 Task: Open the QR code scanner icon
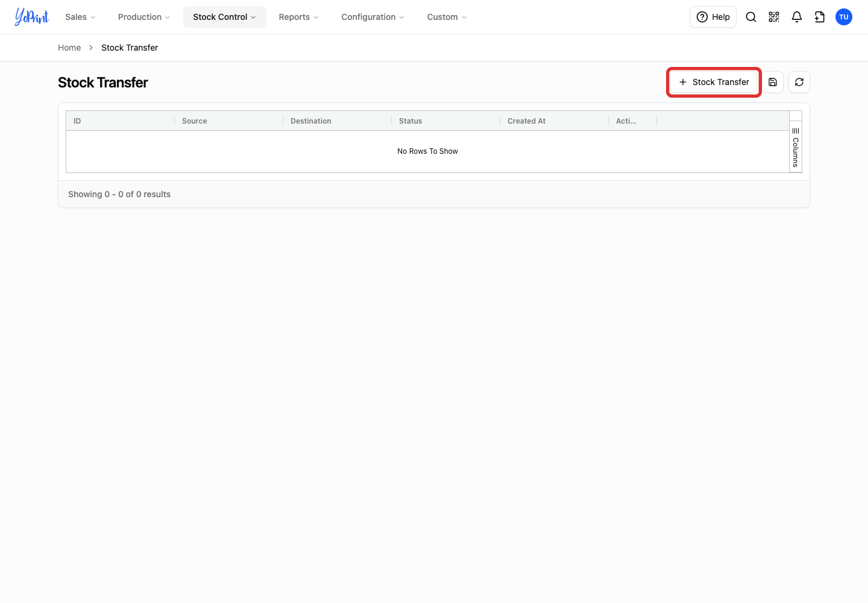774,17
